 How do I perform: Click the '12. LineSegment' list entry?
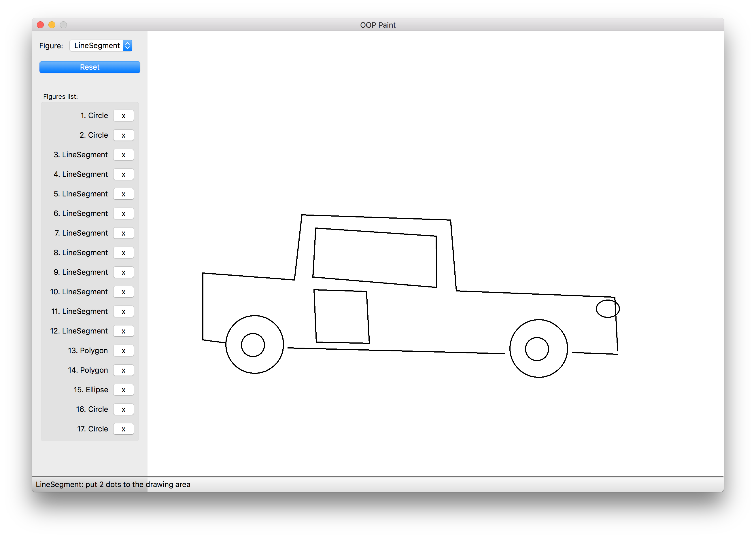[79, 331]
